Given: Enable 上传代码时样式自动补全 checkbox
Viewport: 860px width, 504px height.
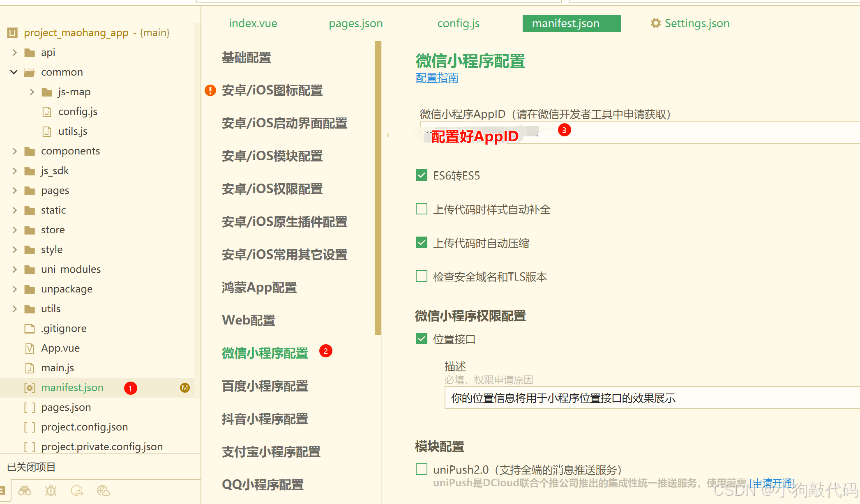Looking at the screenshot, I should pos(422,209).
